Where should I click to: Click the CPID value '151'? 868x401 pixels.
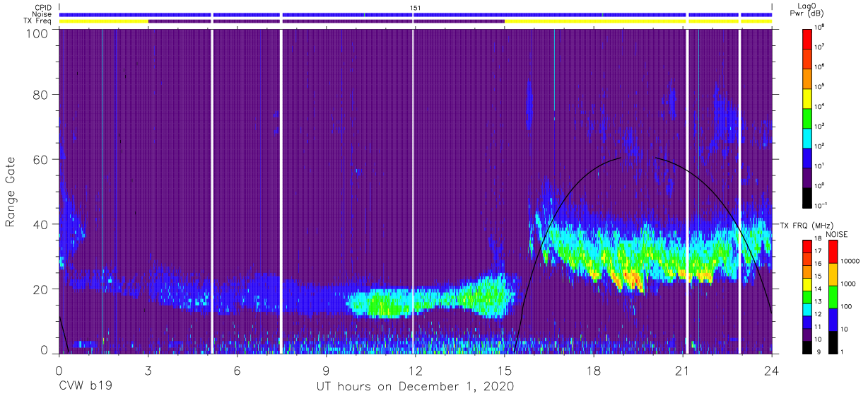pos(415,8)
